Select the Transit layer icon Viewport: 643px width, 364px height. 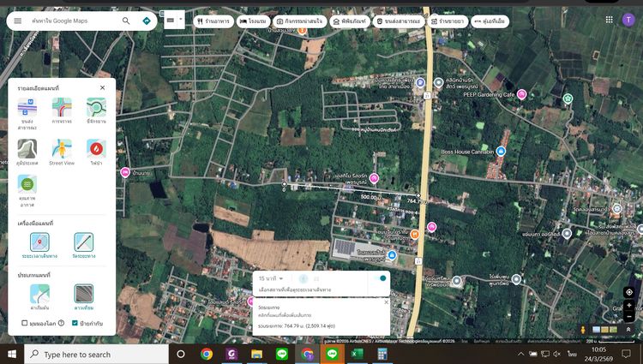[27, 107]
